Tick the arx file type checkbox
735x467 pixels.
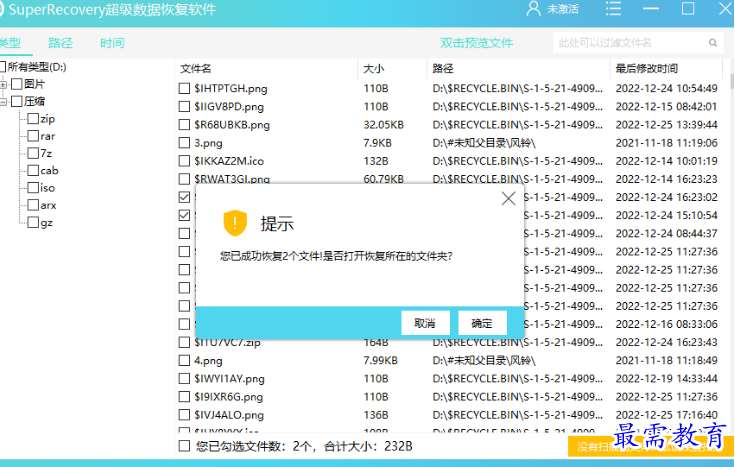(33, 205)
